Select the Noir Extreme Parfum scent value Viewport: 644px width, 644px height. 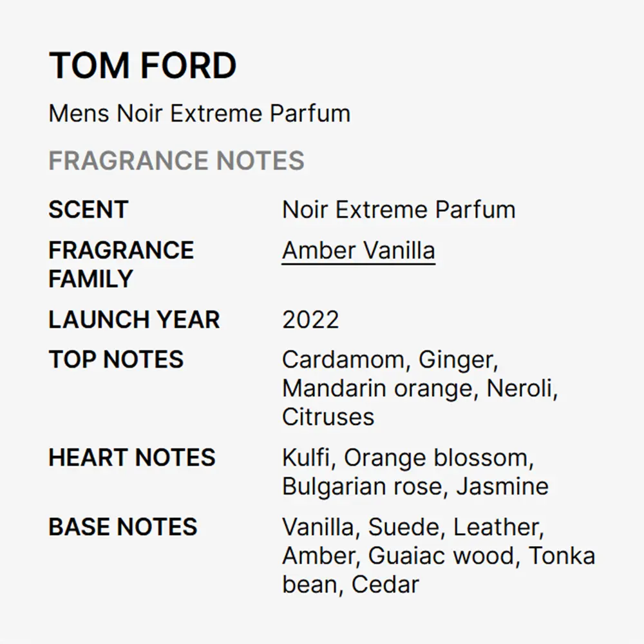pos(399,209)
